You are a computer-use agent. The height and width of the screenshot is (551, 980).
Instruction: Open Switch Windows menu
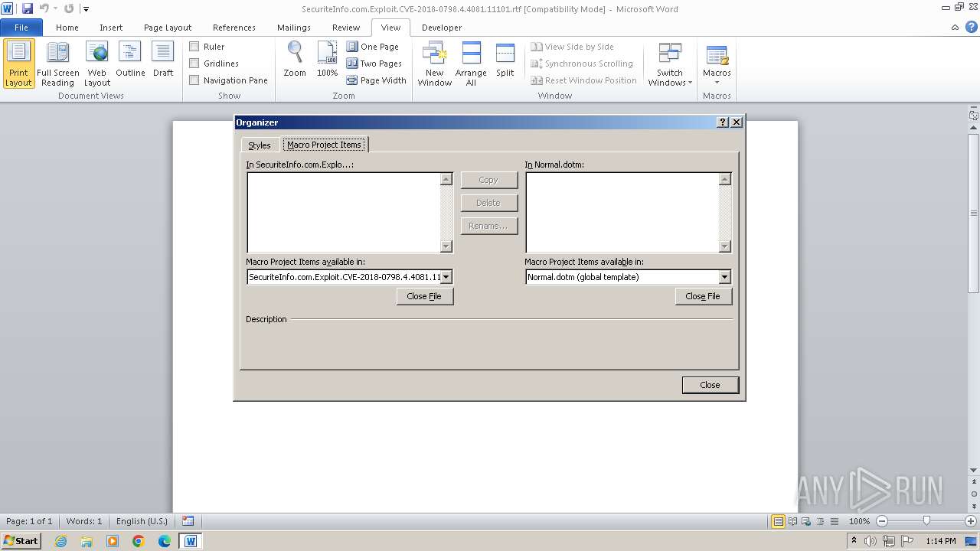coord(670,64)
